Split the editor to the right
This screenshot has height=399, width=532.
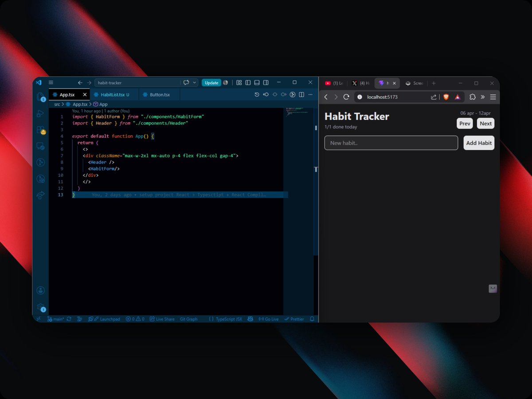point(301,94)
